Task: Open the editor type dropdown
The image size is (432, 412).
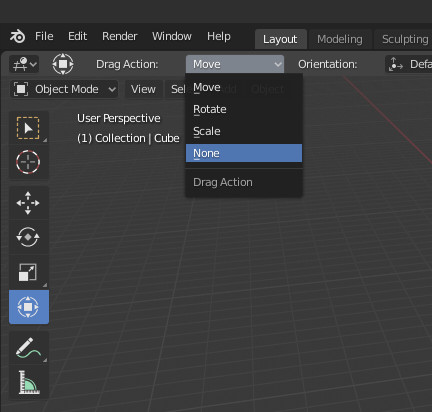Action: [x=24, y=64]
